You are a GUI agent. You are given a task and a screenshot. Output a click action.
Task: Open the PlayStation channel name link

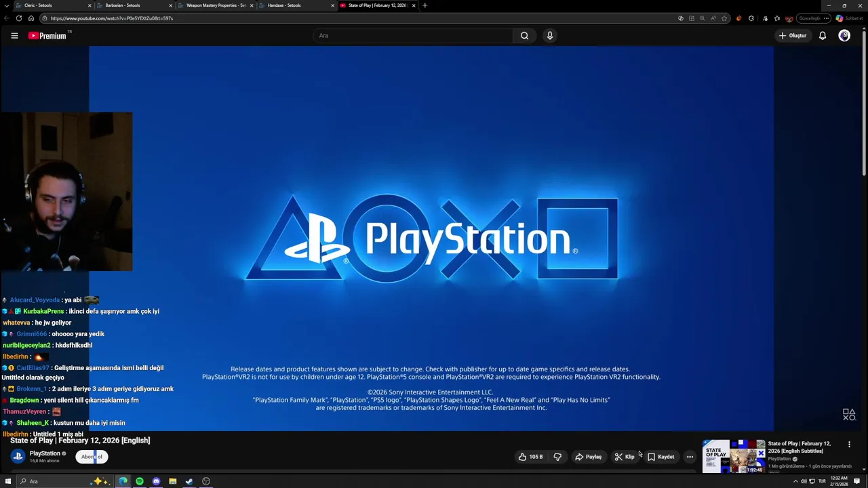pos(45,453)
